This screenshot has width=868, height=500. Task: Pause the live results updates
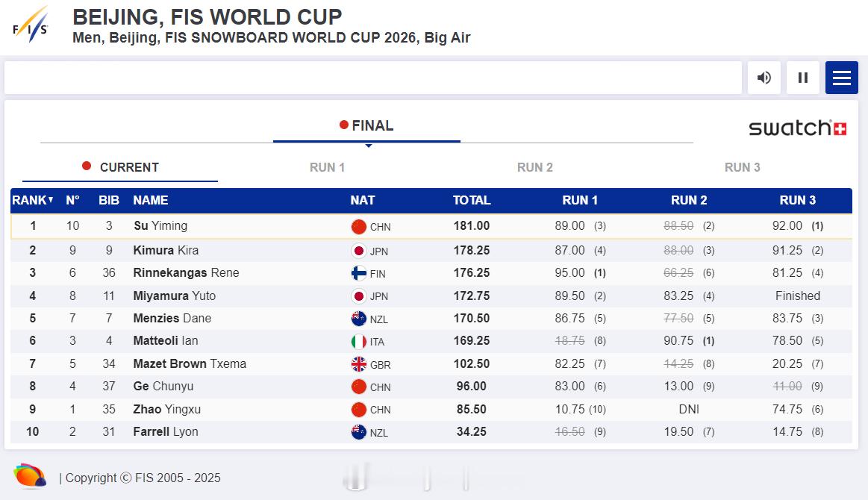point(802,78)
